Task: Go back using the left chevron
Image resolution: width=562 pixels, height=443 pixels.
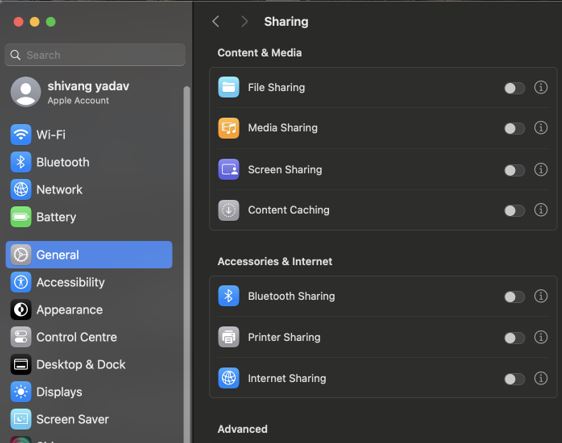Action: tap(216, 22)
